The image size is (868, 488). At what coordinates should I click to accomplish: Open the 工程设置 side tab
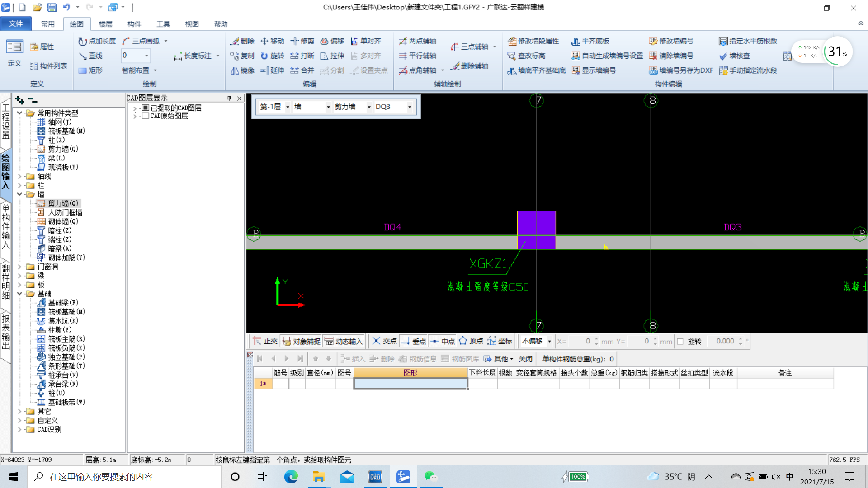tap(5, 121)
